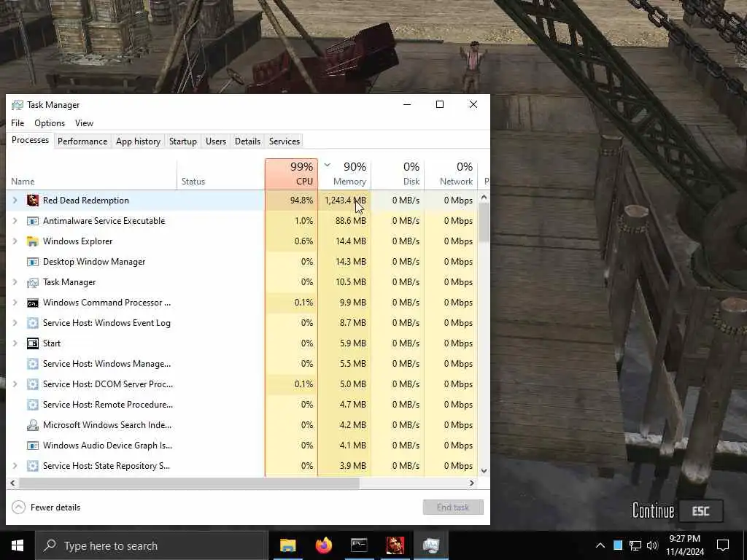
Task: Expand the Windows Explorer process group
Action: pyautogui.click(x=15, y=241)
